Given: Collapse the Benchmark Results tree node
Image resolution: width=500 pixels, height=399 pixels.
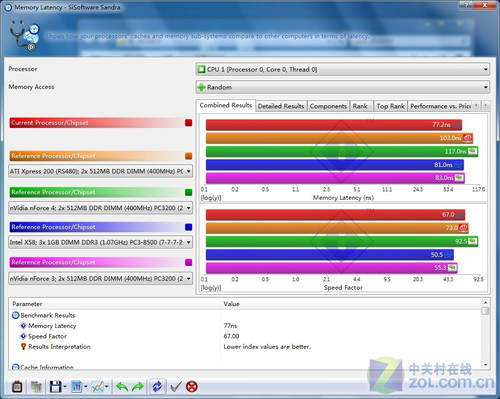Looking at the screenshot, I should point(15,315).
